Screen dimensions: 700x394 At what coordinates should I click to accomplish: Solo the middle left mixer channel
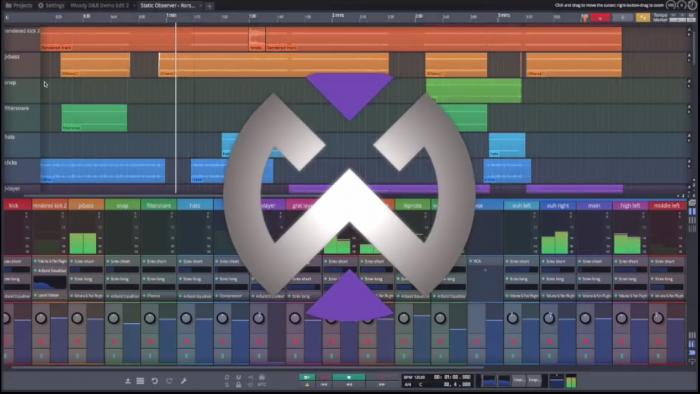(x=658, y=356)
